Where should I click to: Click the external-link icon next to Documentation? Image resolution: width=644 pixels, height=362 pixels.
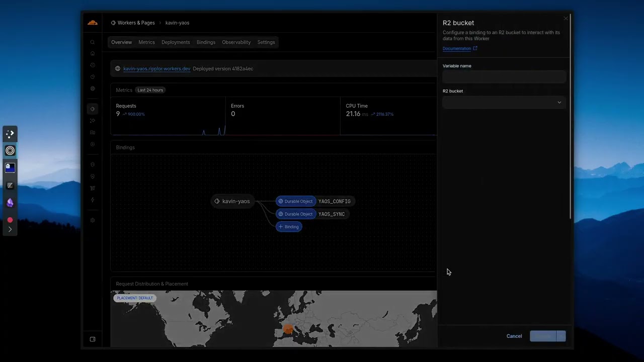475,48
